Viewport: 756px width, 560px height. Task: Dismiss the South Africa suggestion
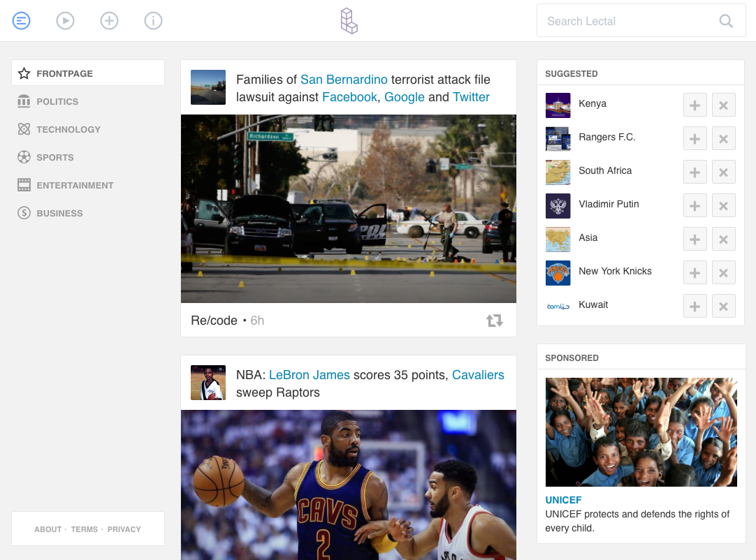click(x=723, y=172)
